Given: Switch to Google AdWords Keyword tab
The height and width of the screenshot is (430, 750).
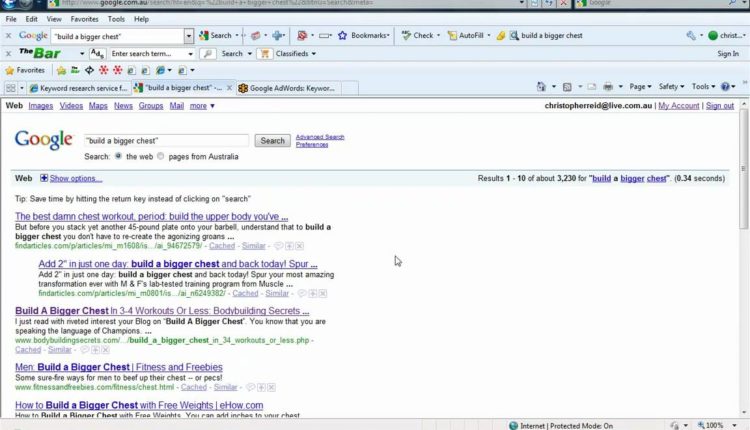Looking at the screenshot, I should click(287, 88).
